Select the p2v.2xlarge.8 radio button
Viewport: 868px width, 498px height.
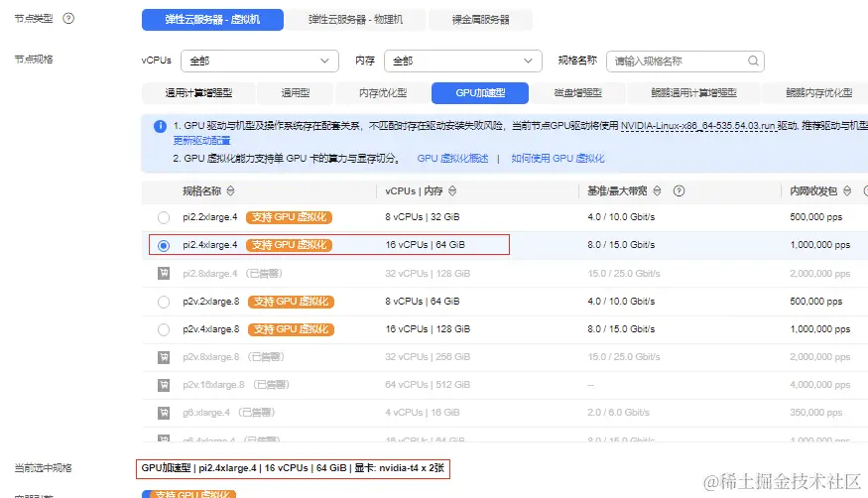164,302
